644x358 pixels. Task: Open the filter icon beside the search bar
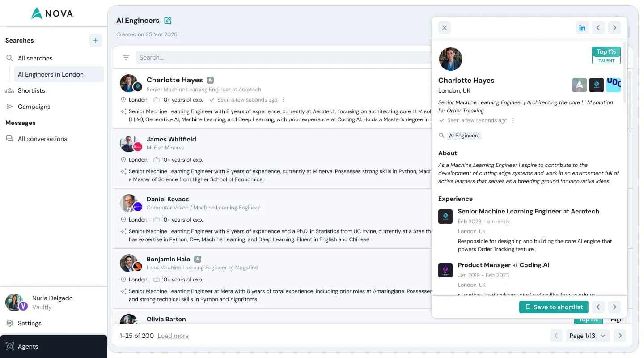coord(126,57)
